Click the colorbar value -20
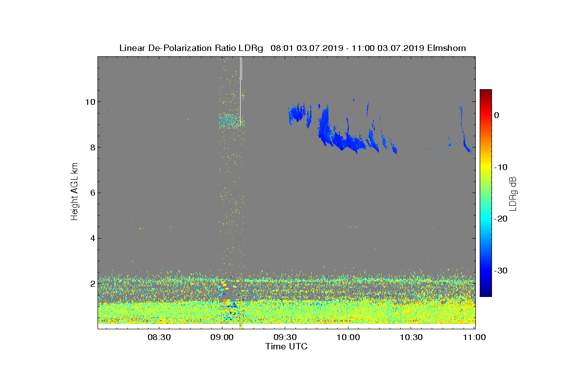The height and width of the screenshot is (392, 588). 501,219
